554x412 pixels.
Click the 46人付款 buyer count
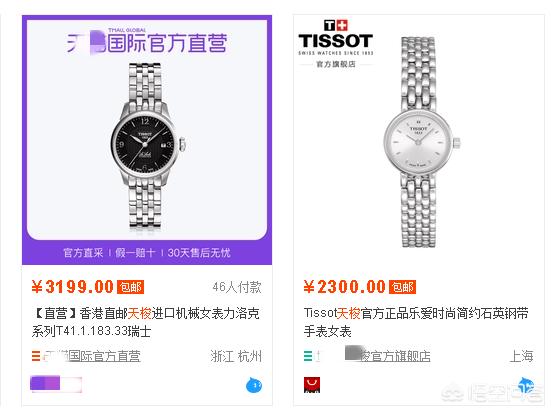[x=237, y=287]
